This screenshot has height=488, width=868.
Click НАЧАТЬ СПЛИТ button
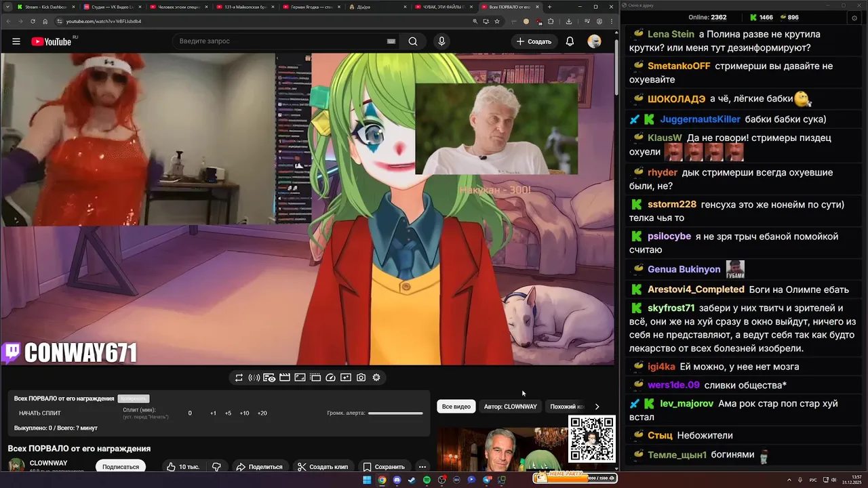40,413
